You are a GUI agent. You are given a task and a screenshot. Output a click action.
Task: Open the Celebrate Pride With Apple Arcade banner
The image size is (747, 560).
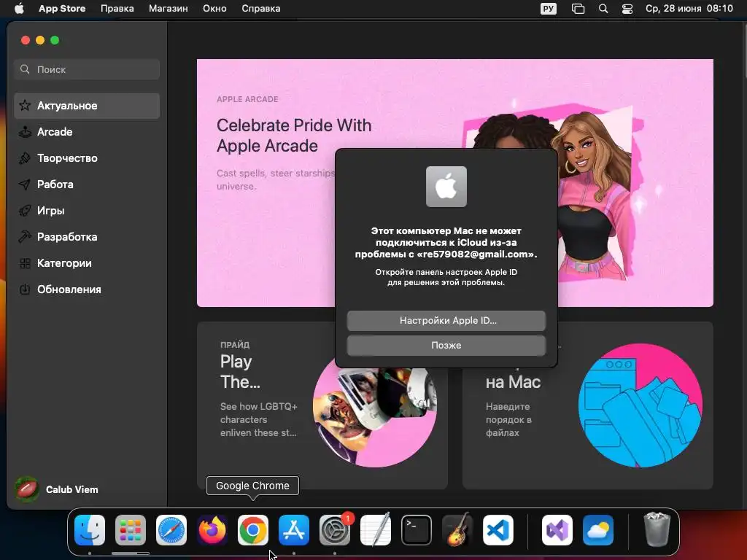pyautogui.click(x=455, y=183)
